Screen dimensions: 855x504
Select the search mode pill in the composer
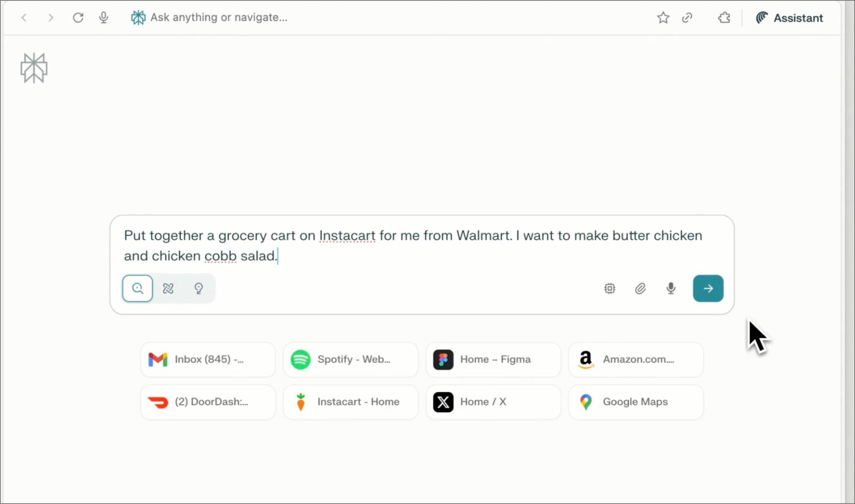[137, 288]
